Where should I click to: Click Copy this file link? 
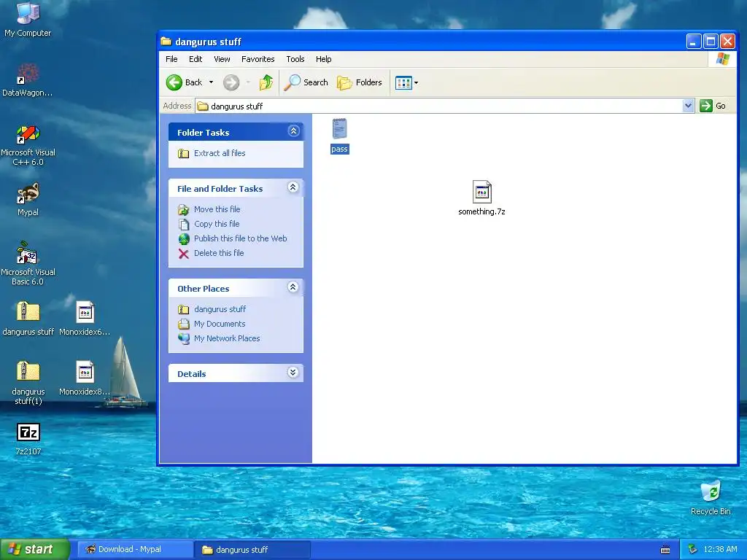pyautogui.click(x=217, y=224)
